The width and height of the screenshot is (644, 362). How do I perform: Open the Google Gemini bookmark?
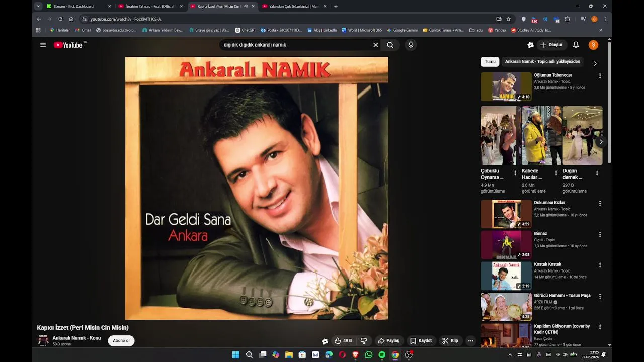(x=402, y=30)
